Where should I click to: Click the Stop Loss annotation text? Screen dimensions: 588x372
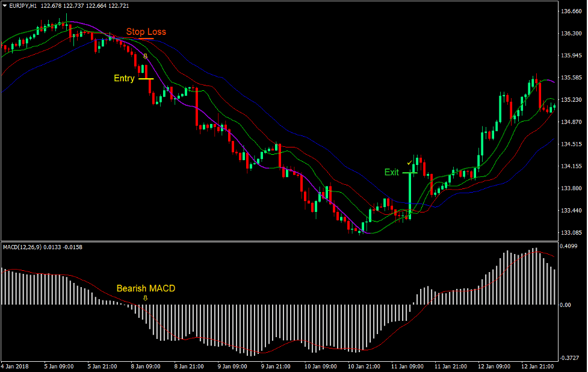146,31
